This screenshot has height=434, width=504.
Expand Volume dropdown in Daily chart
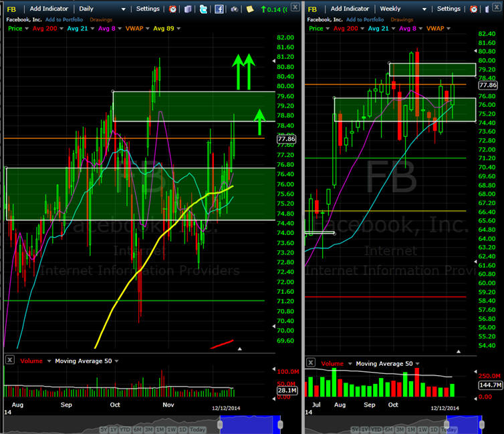coord(49,361)
